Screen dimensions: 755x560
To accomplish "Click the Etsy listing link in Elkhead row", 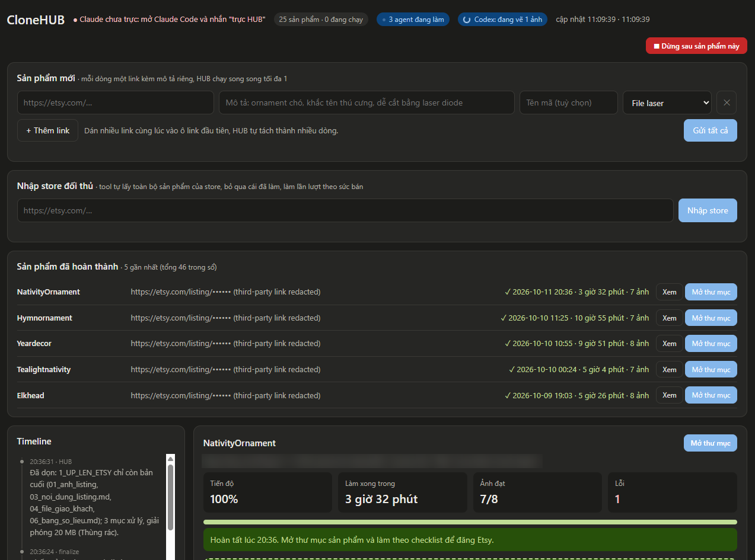I will 225,395.
